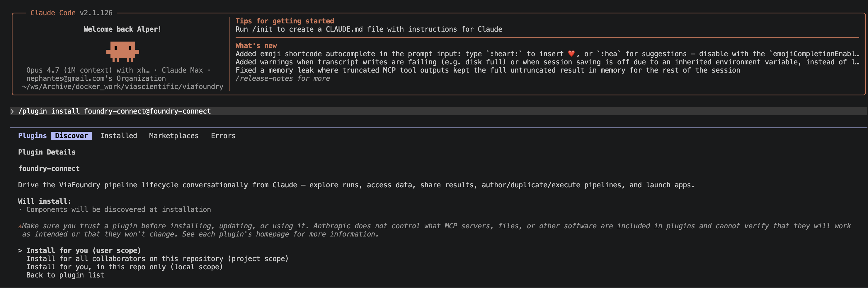
Task: Go Back to plugin list
Action: coord(65,275)
